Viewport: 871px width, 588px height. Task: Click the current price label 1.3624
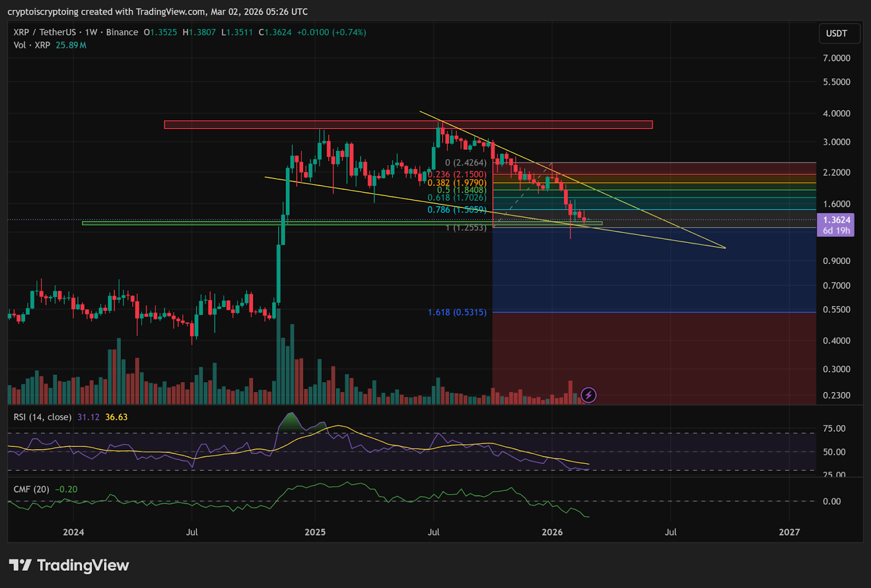click(x=836, y=220)
